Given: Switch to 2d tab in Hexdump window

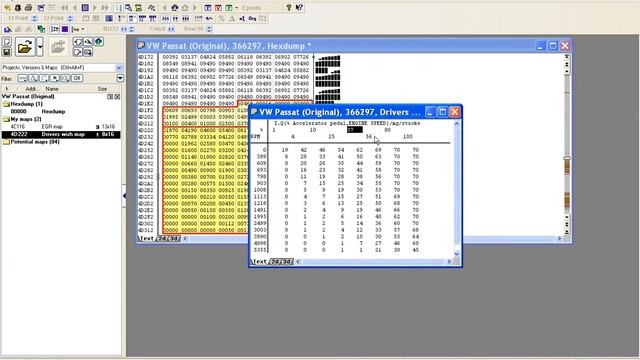Looking at the screenshot, I should point(162,238).
